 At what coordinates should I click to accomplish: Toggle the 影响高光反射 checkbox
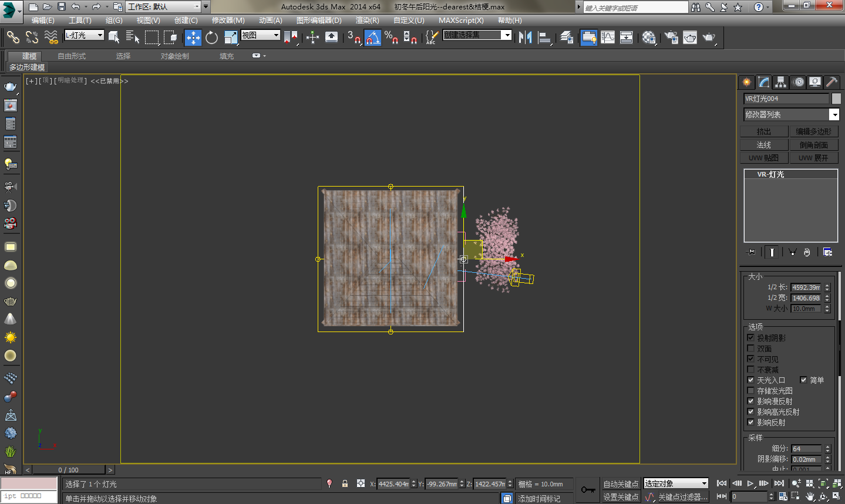tap(750, 412)
